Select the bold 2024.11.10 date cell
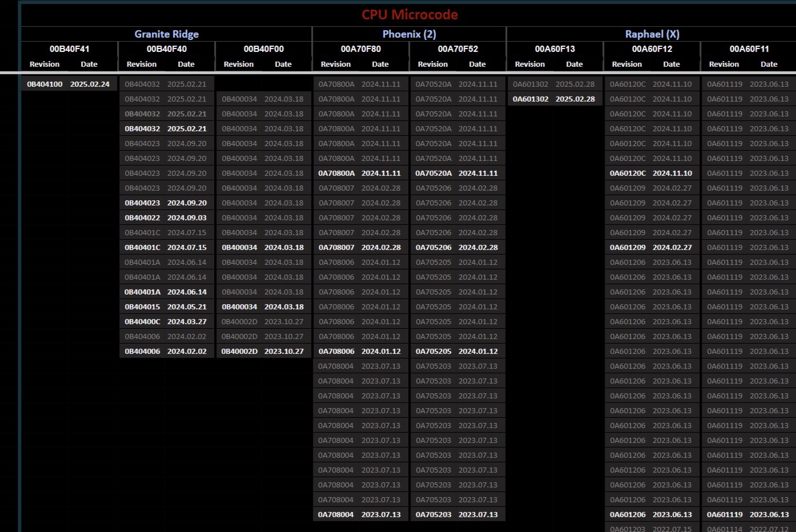796x532 pixels. point(672,173)
